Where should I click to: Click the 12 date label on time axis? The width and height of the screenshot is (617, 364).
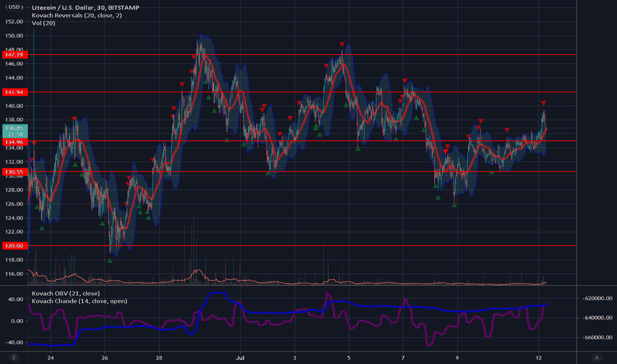click(539, 357)
